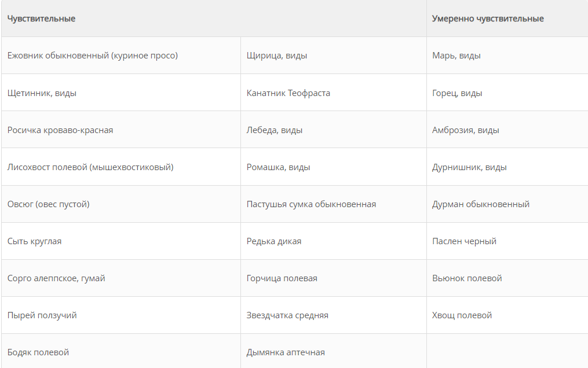
Task: Select the "Звездчатка средняя" cell
Action: (287, 315)
